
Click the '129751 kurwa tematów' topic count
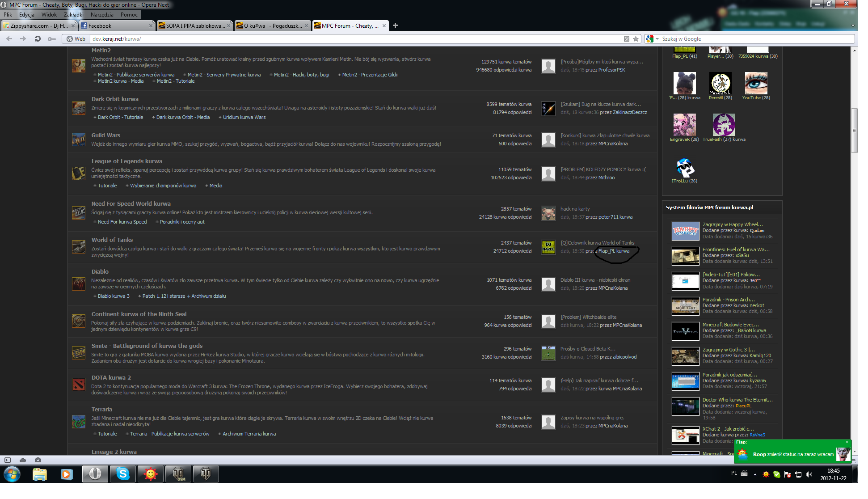[506, 62]
